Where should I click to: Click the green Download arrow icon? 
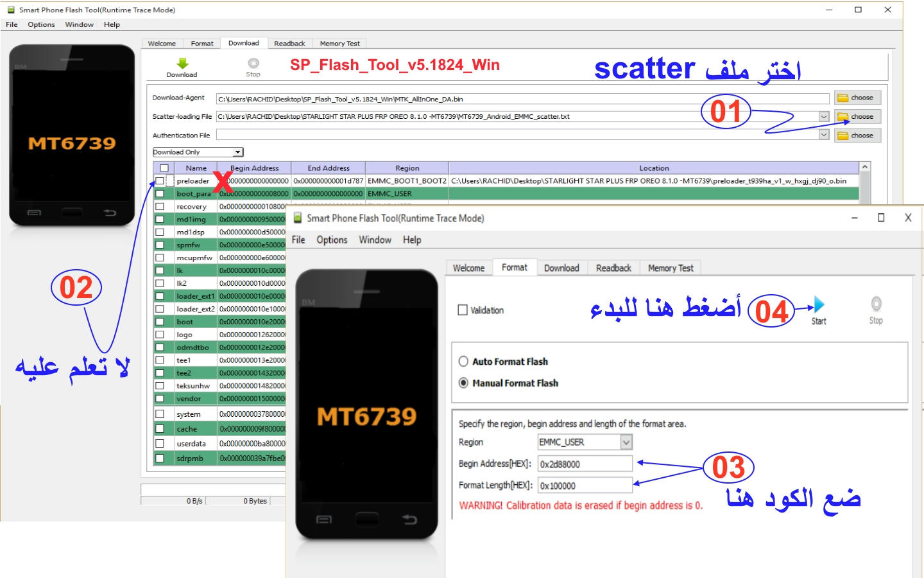click(x=183, y=63)
